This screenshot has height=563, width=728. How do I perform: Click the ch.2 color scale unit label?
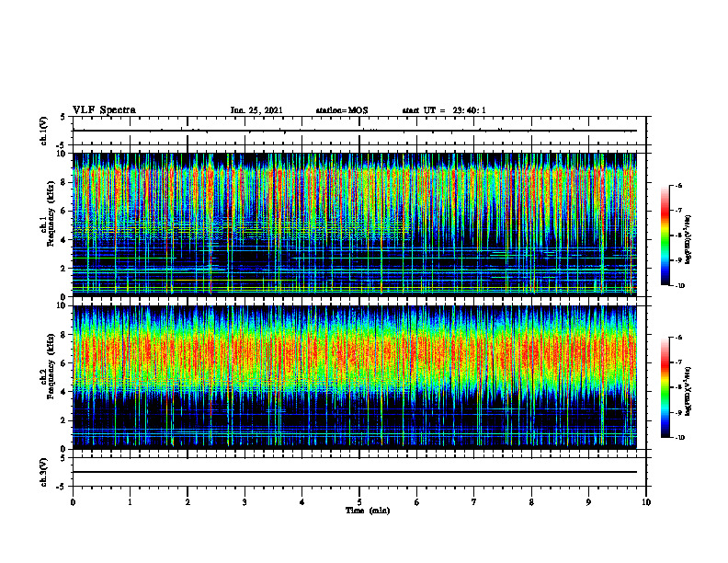(x=688, y=390)
